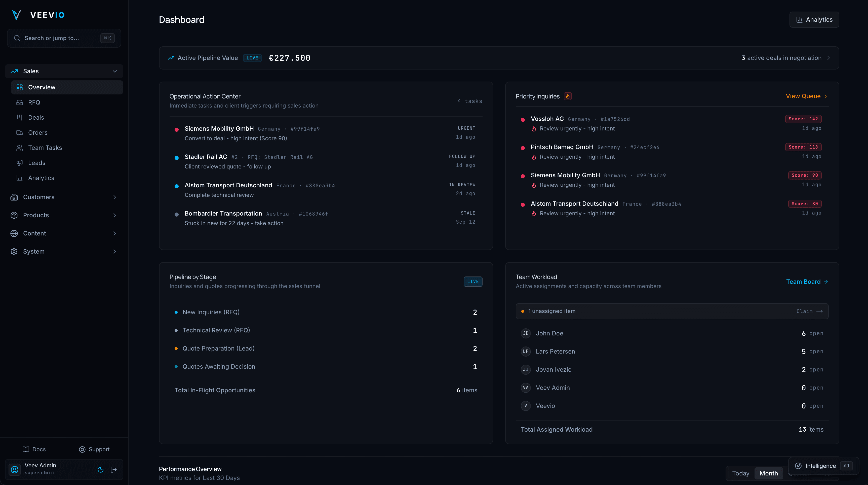Click the user avatar icon
This screenshot has width=868, height=485.
coord(15,469)
